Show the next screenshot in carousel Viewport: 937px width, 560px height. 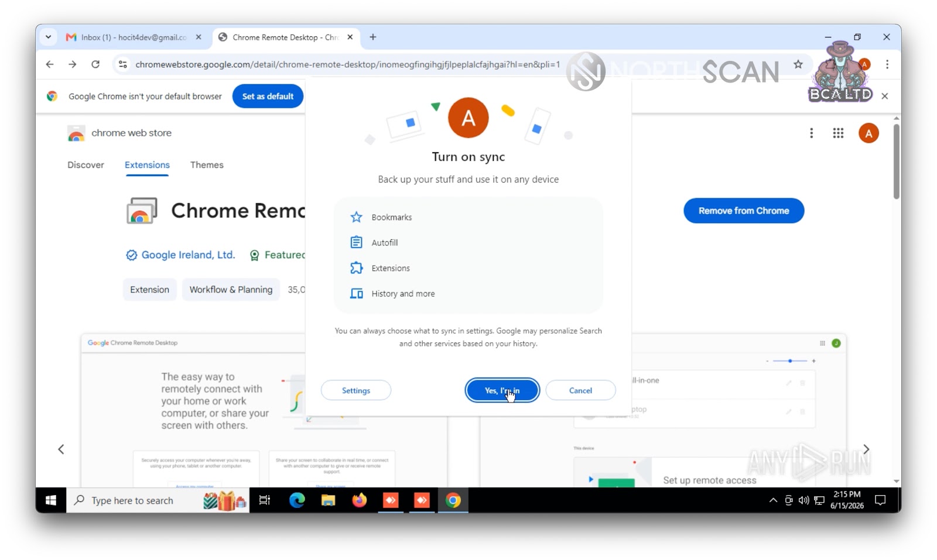[x=866, y=449]
